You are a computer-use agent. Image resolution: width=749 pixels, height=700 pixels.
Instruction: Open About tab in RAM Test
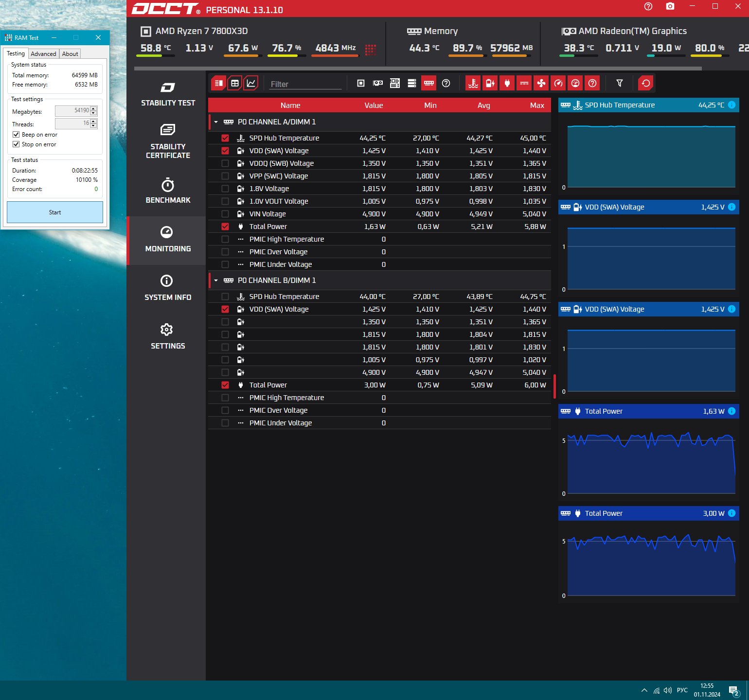pos(70,54)
